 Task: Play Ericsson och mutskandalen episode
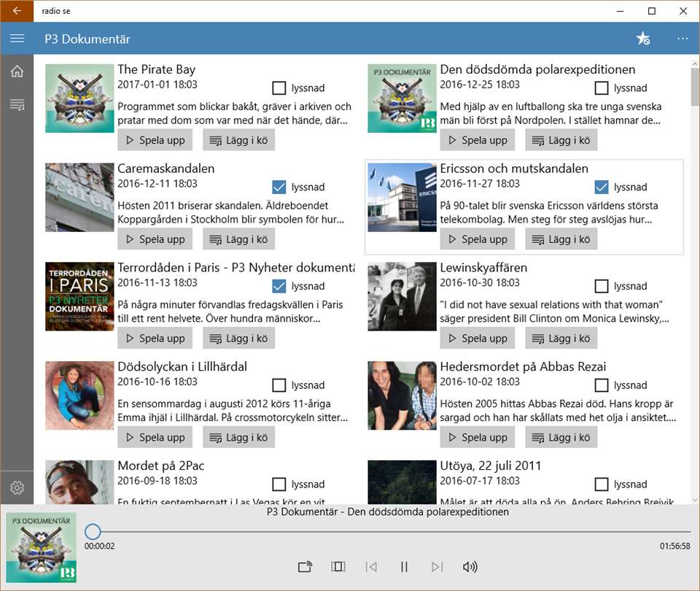(477, 239)
